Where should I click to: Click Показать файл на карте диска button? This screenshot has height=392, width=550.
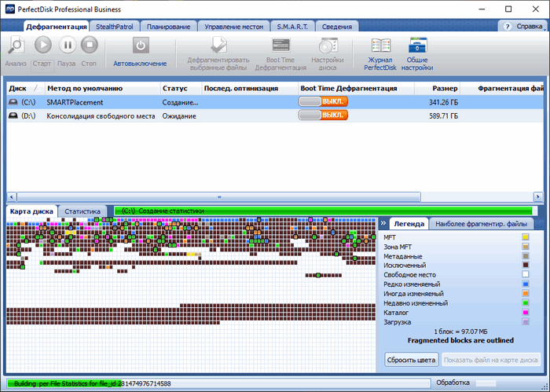point(491,360)
